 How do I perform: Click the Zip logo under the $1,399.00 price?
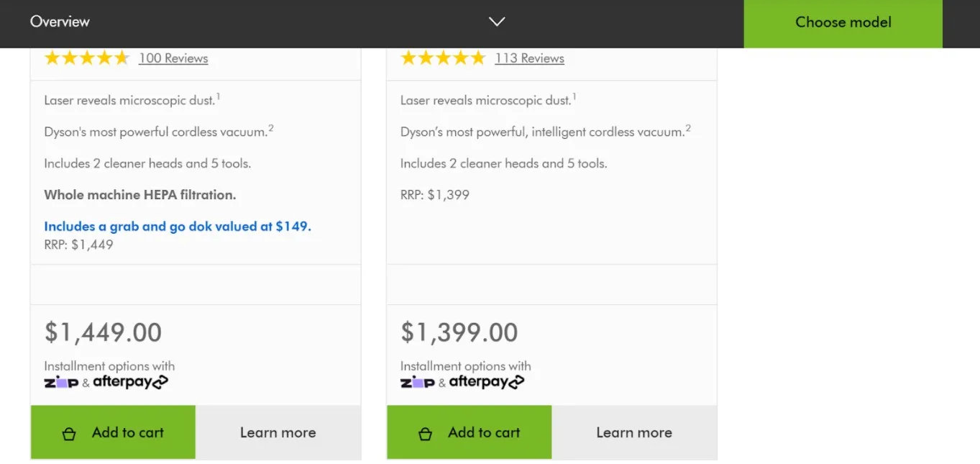pyautogui.click(x=418, y=383)
